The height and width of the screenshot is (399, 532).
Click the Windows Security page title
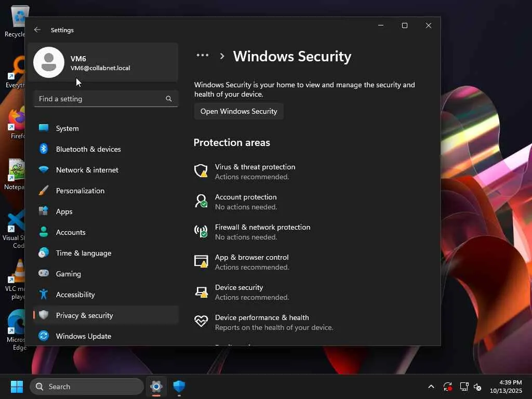pyautogui.click(x=292, y=56)
